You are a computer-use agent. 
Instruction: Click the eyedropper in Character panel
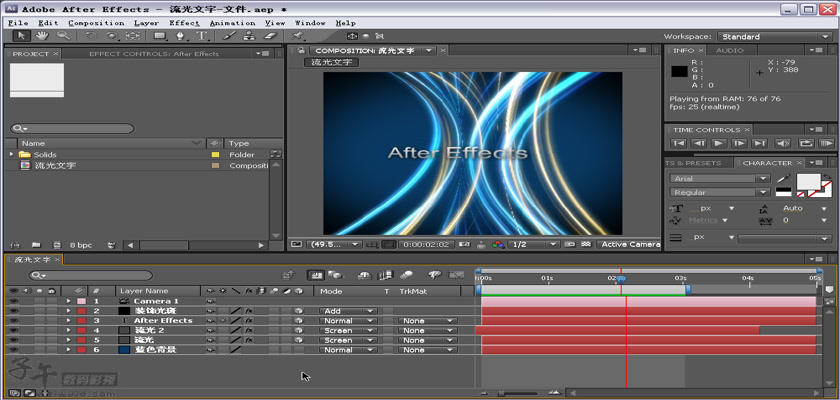(x=783, y=178)
